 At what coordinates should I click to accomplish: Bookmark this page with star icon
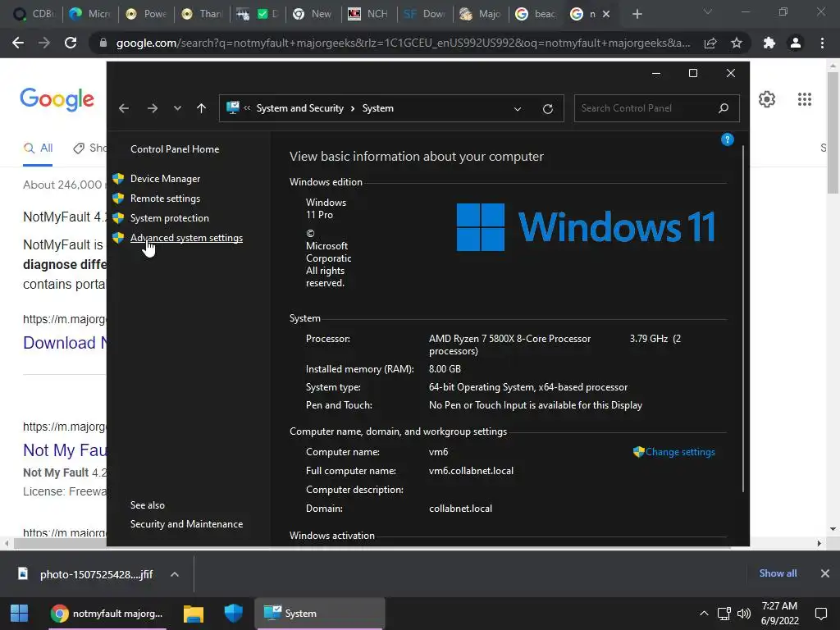coord(737,43)
